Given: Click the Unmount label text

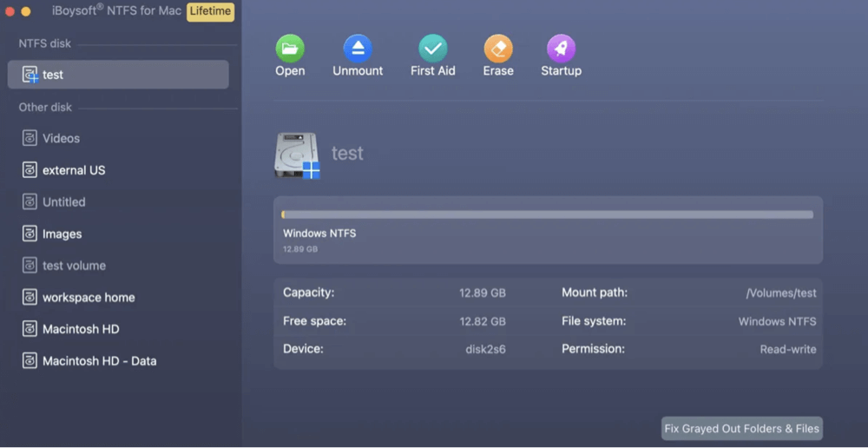Looking at the screenshot, I should pyautogui.click(x=358, y=71).
